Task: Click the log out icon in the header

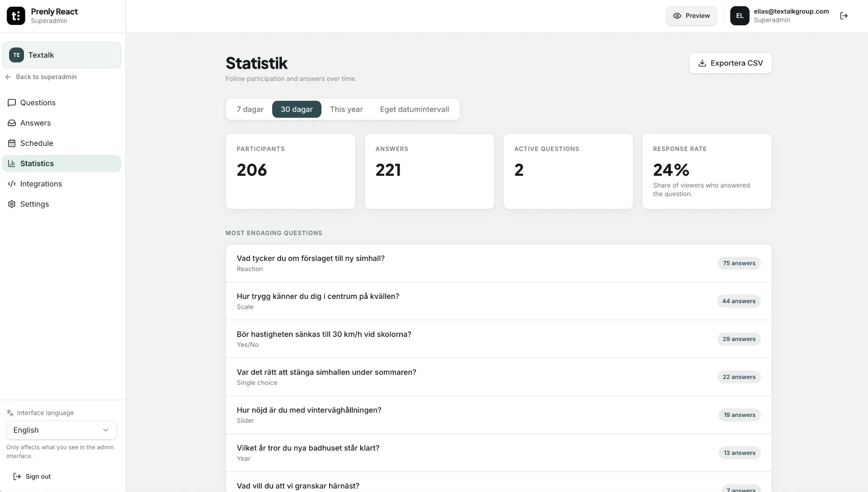Action: coord(844,16)
